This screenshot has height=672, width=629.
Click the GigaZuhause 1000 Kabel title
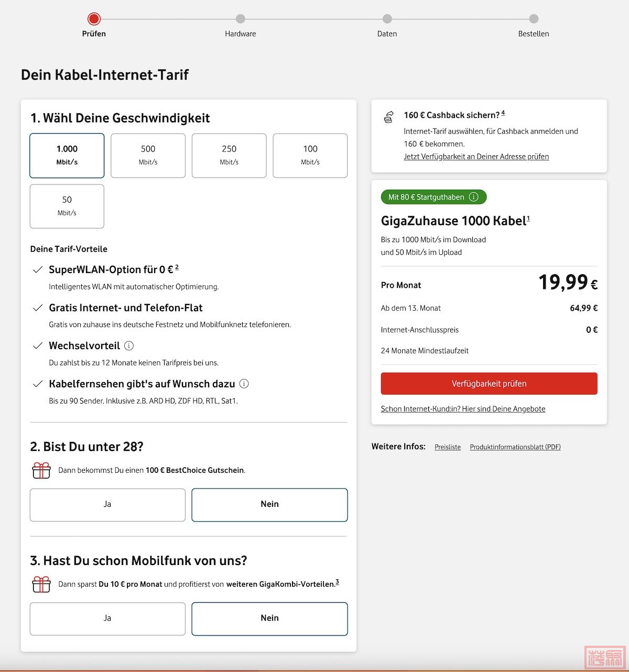point(453,221)
